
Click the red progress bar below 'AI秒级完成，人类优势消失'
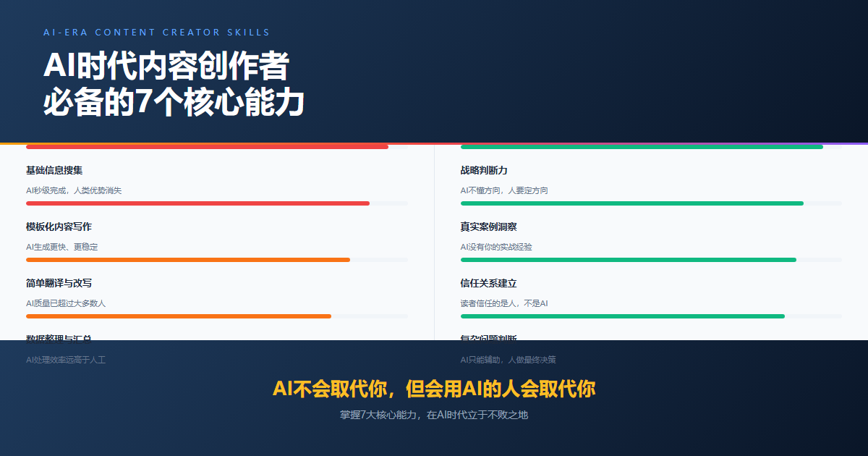pyautogui.click(x=197, y=203)
